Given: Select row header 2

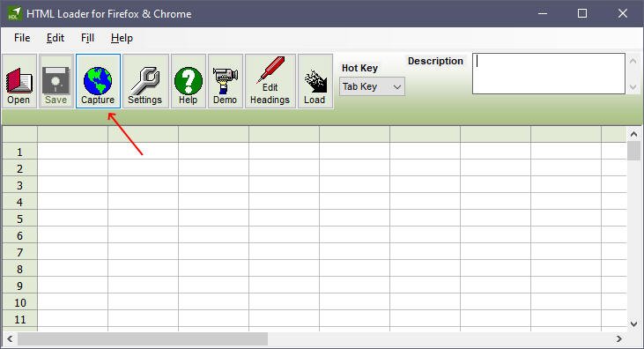Looking at the screenshot, I should [19, 168].
